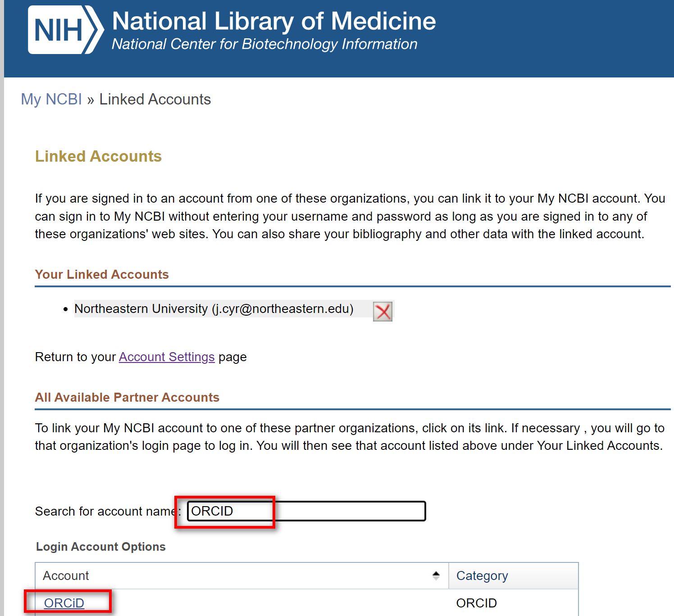Click the ORCID category cell
Image resolution: width=674 pixels, height=616 pixels.
[477, 603]
